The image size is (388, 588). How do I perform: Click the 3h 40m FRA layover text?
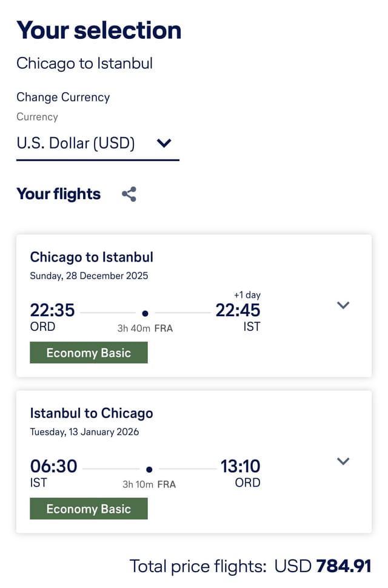pyautogui.click(x=145, y=328)
